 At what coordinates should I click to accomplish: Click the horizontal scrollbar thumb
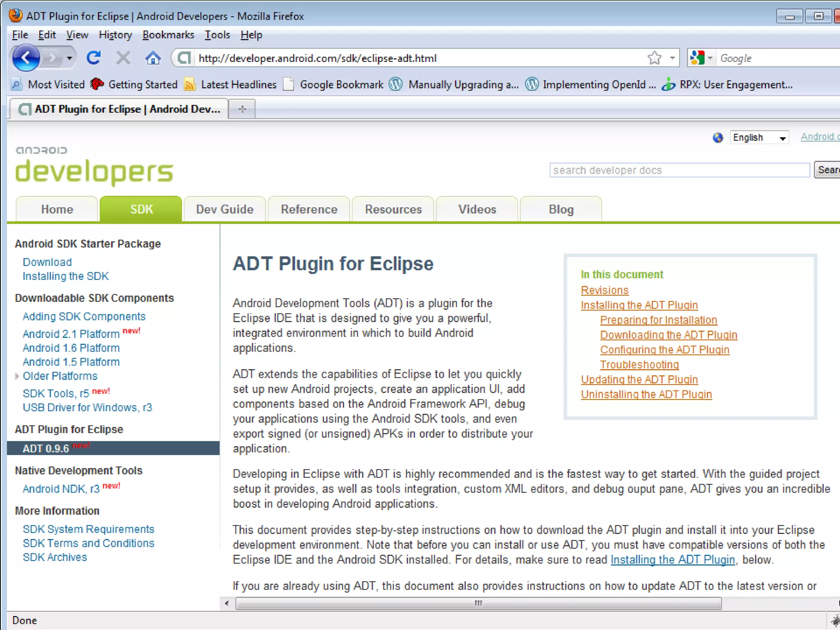click(x=478, y=603)
